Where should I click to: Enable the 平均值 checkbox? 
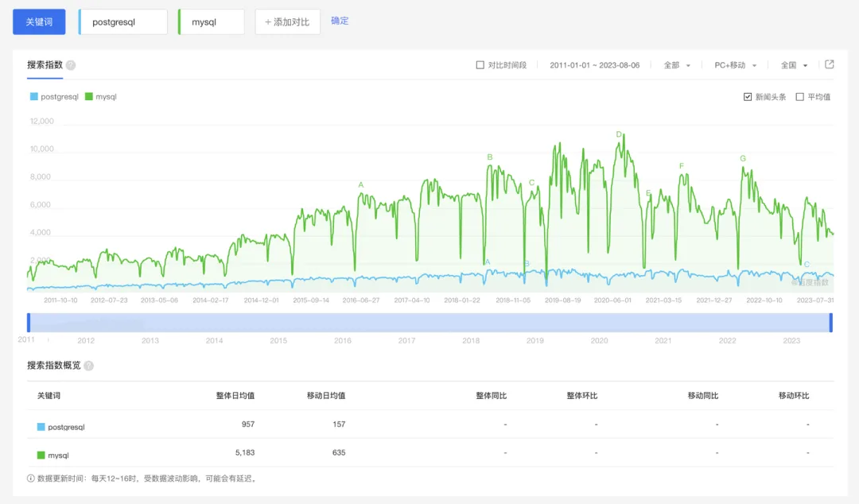800,97
